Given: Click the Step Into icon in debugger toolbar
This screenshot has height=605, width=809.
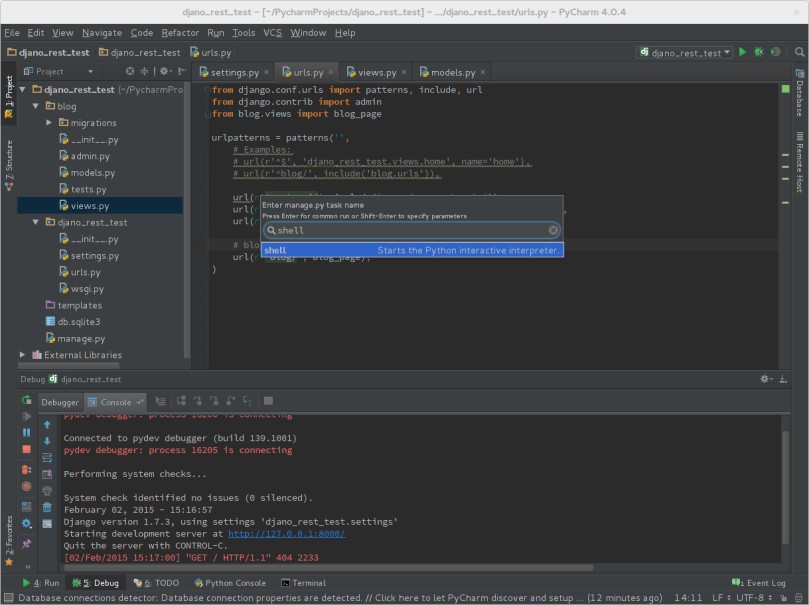Looking at the screenshot, I should (x=198, y=401).
